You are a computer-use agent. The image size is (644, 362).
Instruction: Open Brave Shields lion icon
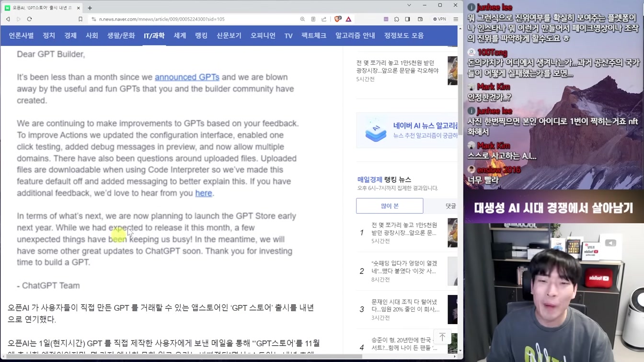[338, 19]
